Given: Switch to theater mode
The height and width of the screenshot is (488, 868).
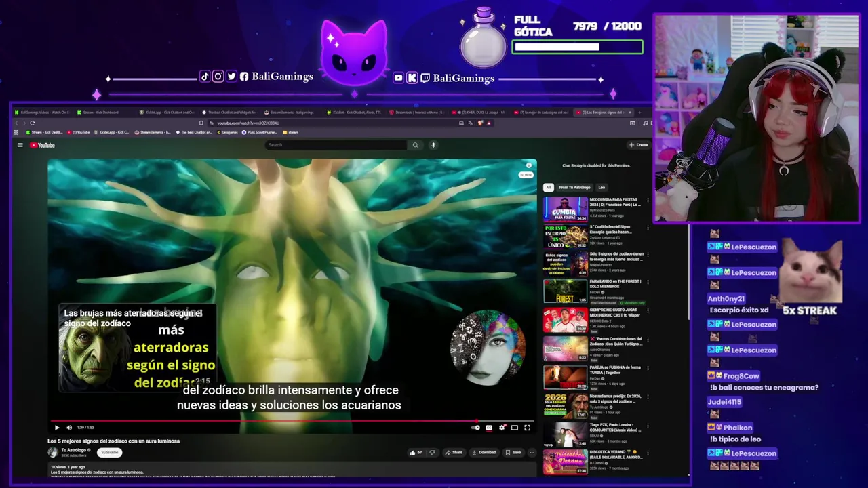Looking at the screenshot, I should 515,428.
